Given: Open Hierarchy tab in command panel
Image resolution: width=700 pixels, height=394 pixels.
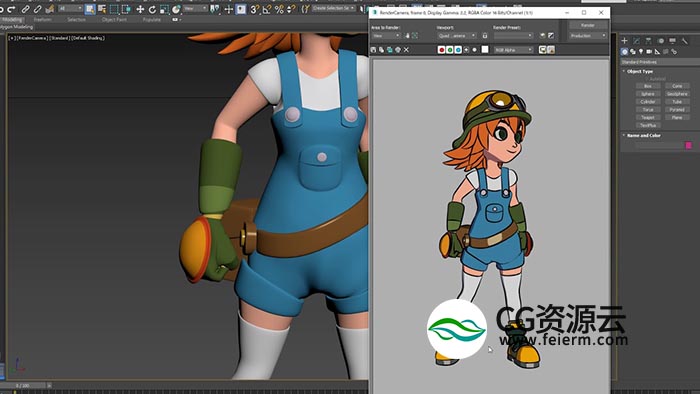Looking at the screenshot, I should click(x=649, y=41).
